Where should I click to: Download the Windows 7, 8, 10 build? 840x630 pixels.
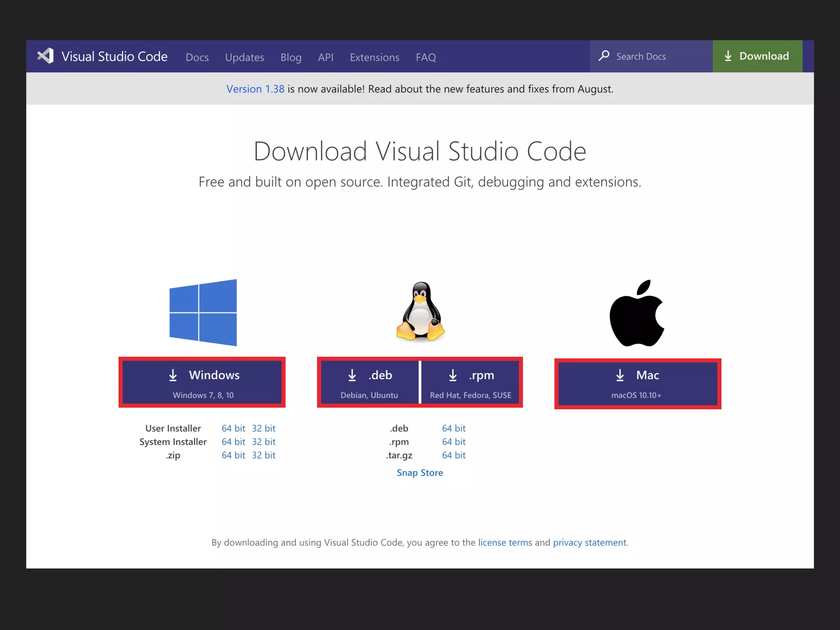pyautogui.click(x=202, y=382)
